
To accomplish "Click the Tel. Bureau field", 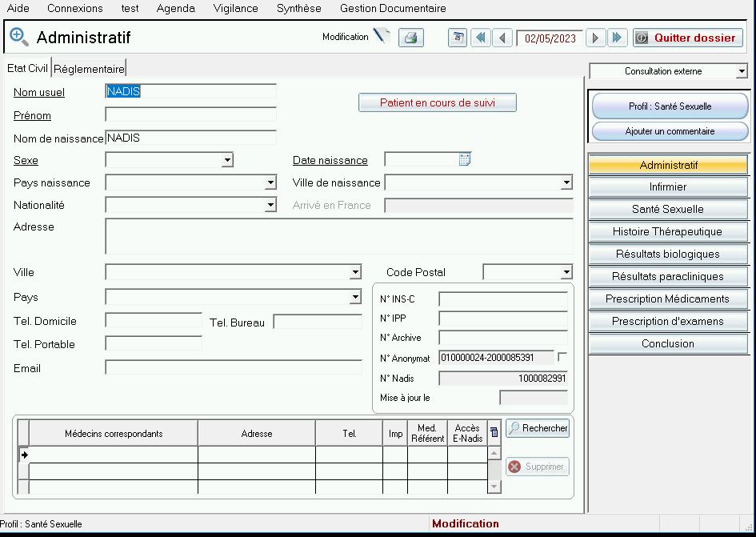I will 318,322.
